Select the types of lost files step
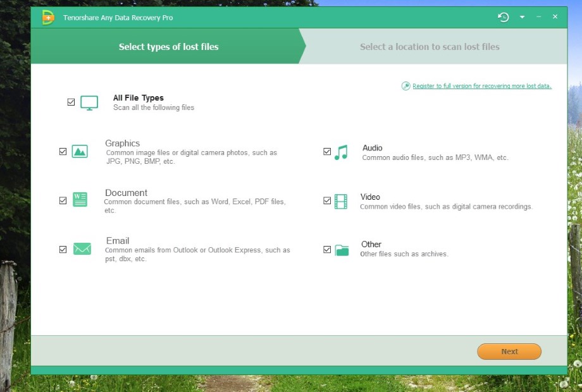The height and width of the screenshot is (392, 582). click(x=168, y=47)
